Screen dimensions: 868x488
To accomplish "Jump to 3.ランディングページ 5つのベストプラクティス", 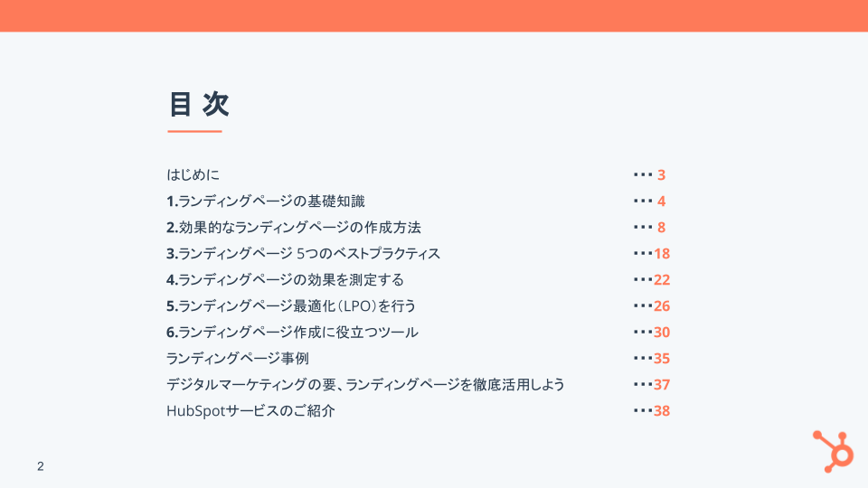I will pyautogui.click(x=303, y=253).
